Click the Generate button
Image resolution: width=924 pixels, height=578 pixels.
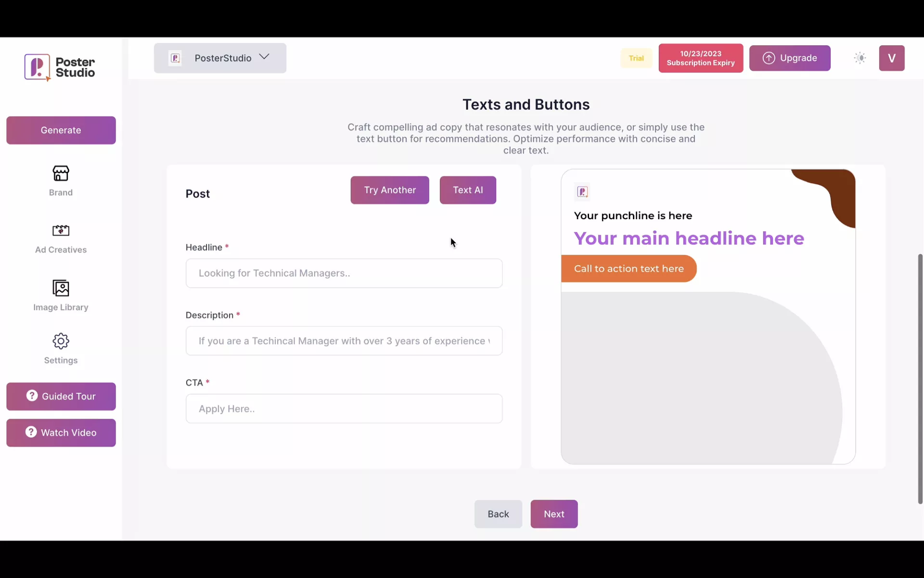point(61,130)
